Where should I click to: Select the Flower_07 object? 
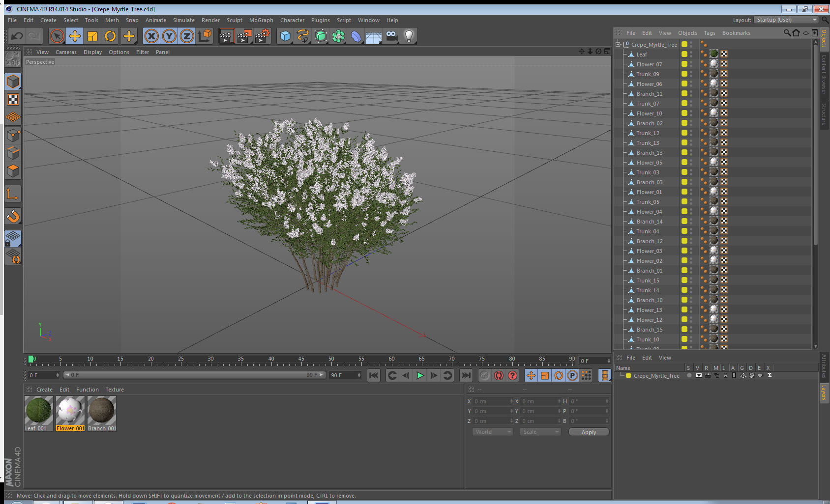(x=649, y=64)
